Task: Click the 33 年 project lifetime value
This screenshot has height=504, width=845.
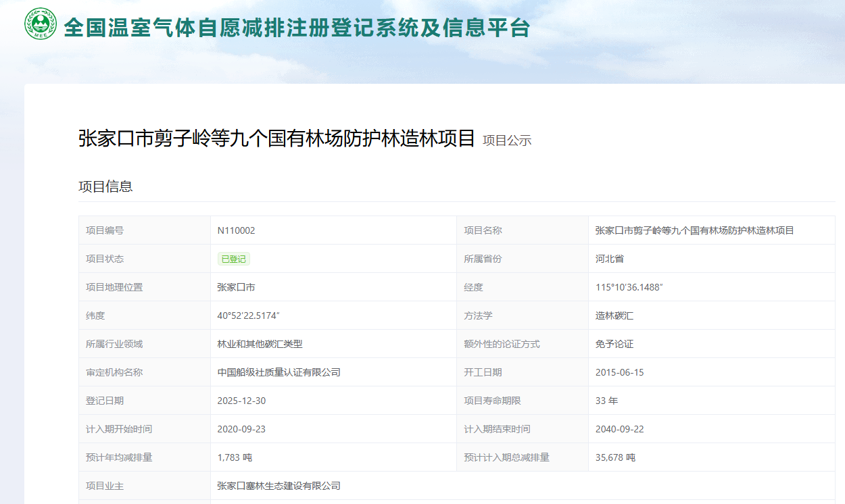Action: 606,401
